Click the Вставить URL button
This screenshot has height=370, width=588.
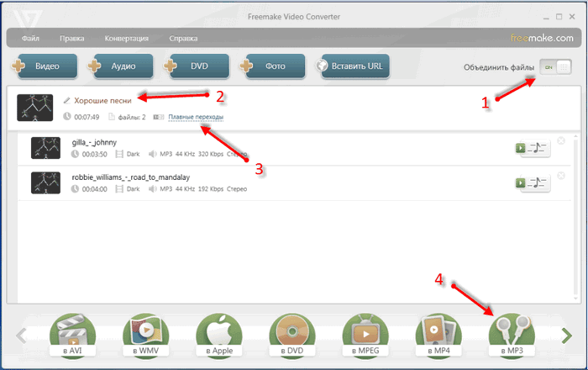coord(353,66)
